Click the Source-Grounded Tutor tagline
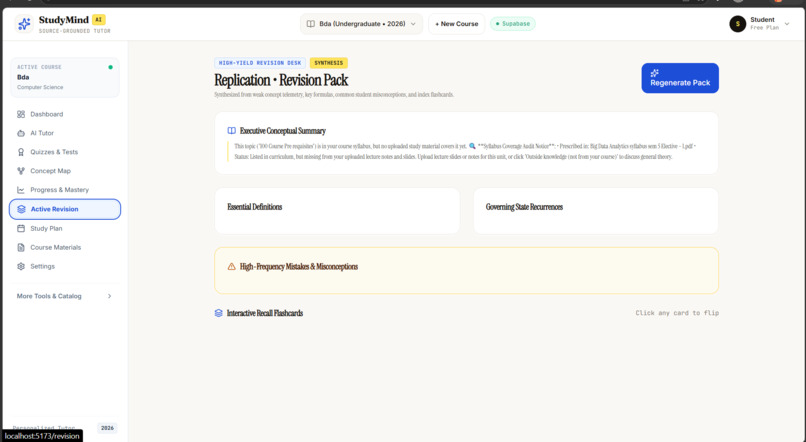Image resolution: width=806 pixels, height=442 pixels. [75, 31]
